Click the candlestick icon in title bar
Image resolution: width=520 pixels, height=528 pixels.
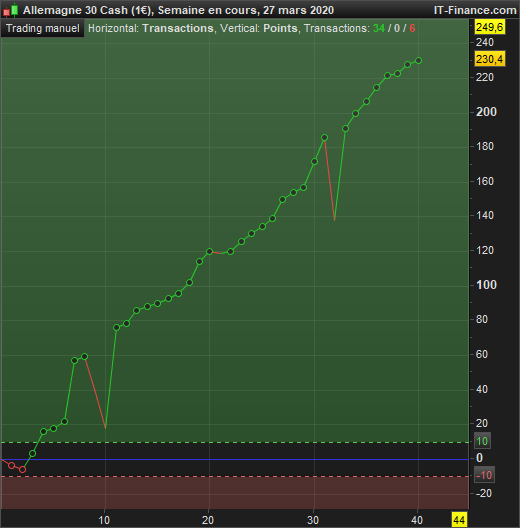point(10,10)
